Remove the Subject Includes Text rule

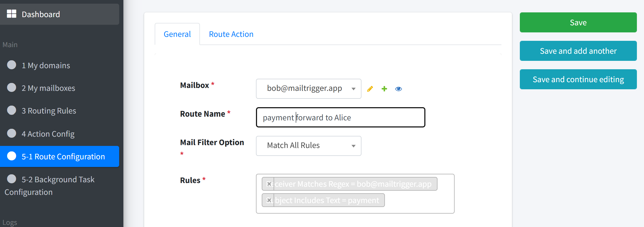269,200
